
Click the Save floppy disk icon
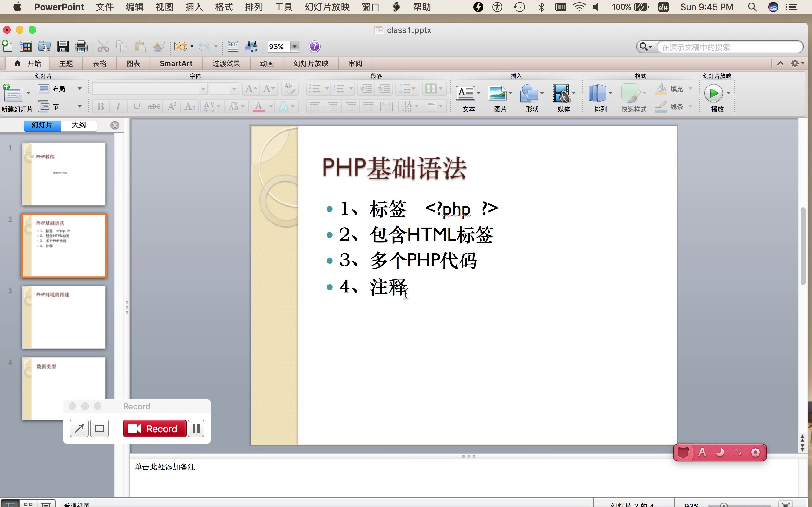tap(62, 46)
